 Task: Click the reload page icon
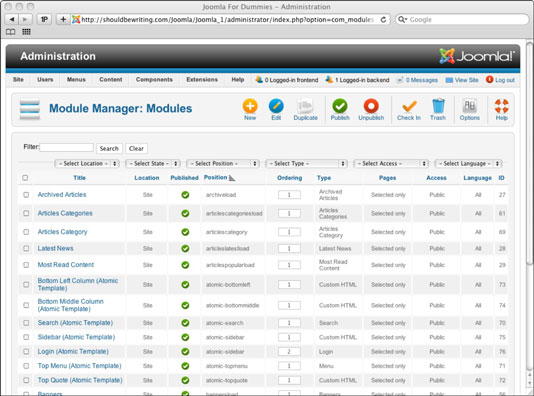click(383, 20)
